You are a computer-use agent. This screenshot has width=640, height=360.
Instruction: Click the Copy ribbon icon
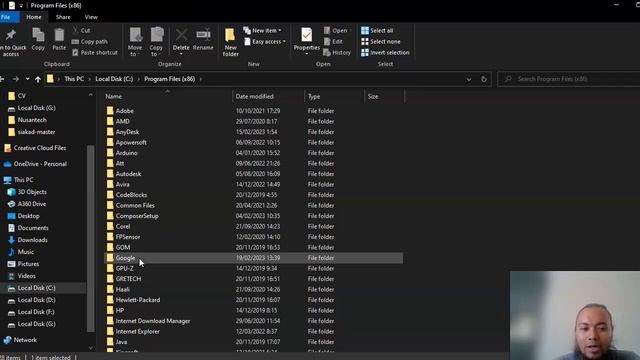(38, 40)
